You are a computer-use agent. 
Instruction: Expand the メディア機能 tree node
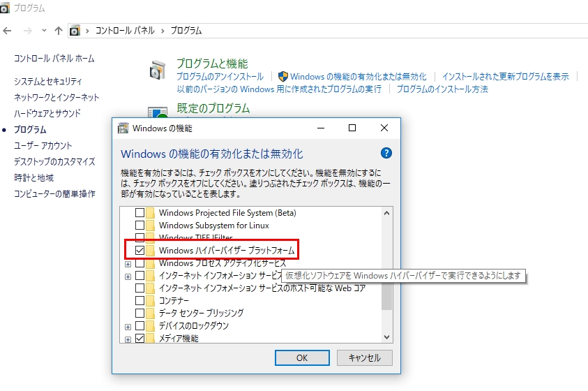(128, 339)
